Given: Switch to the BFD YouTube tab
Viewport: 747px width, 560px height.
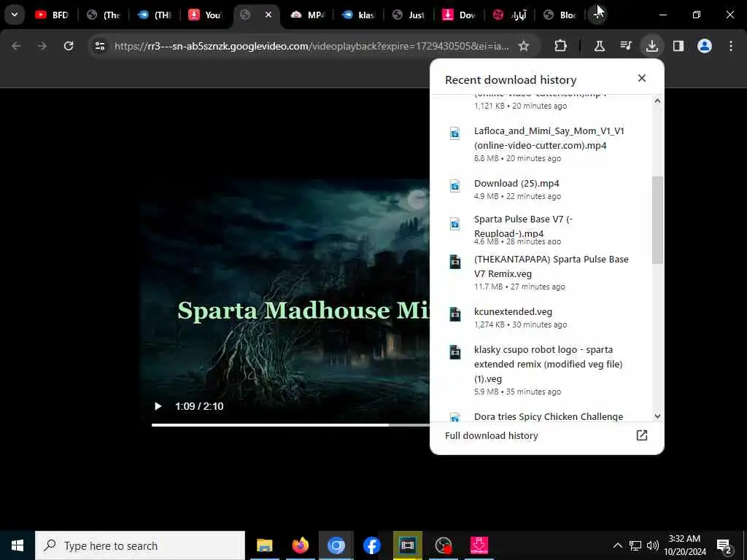Looking at the screenshot, I should coord(52,15).
